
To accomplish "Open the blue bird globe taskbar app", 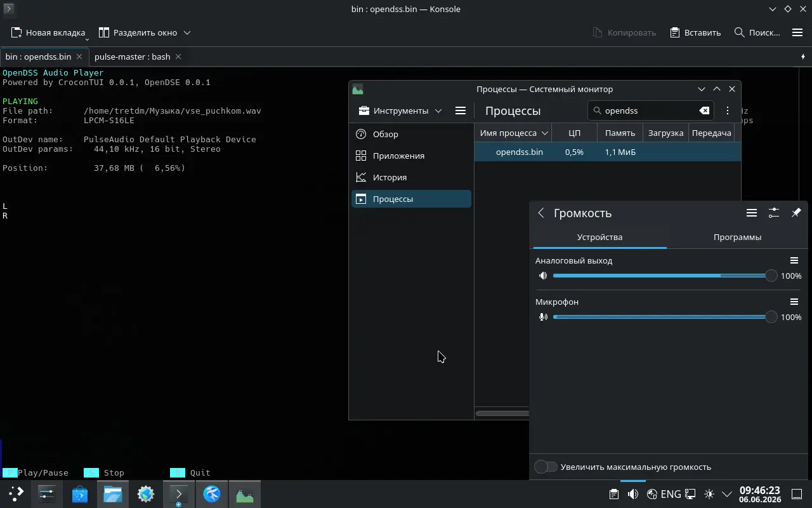I will point(212,493).
